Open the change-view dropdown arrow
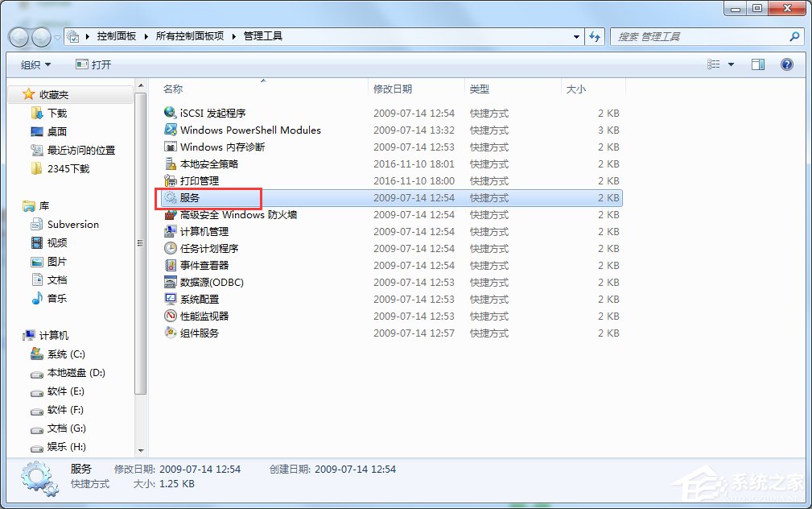The height and width of the screenshot is (509, 812). click(731, 64)
